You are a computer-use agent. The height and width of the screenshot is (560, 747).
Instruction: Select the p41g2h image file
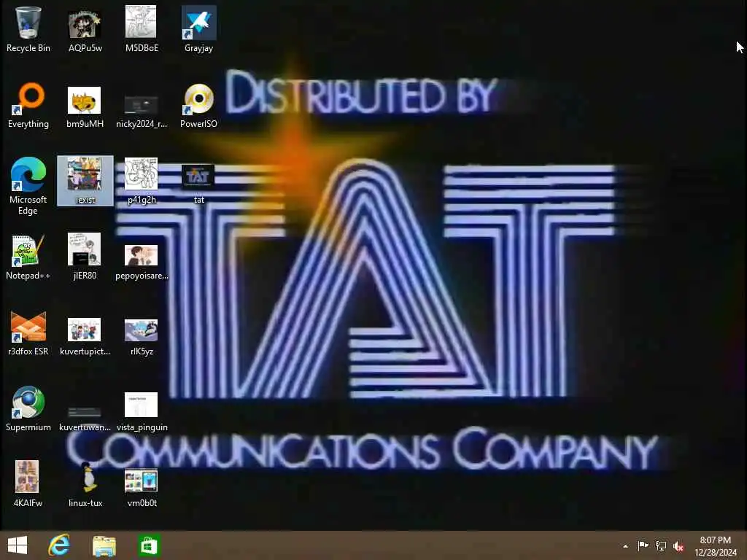[142, 181]
